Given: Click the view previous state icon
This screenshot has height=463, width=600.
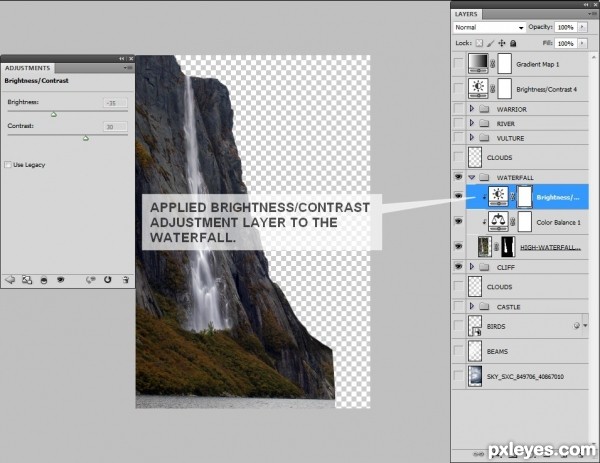Looking at the screenshot, I should coord(91,280).
